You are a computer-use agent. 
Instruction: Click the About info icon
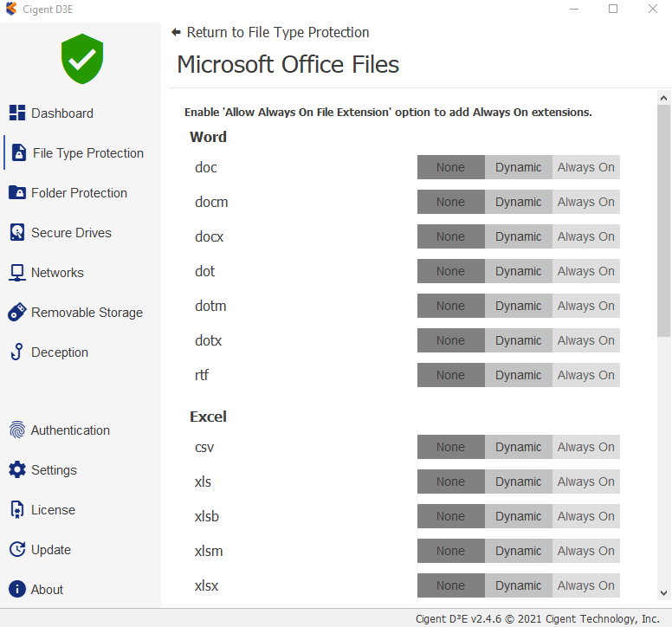coord(17,589)
